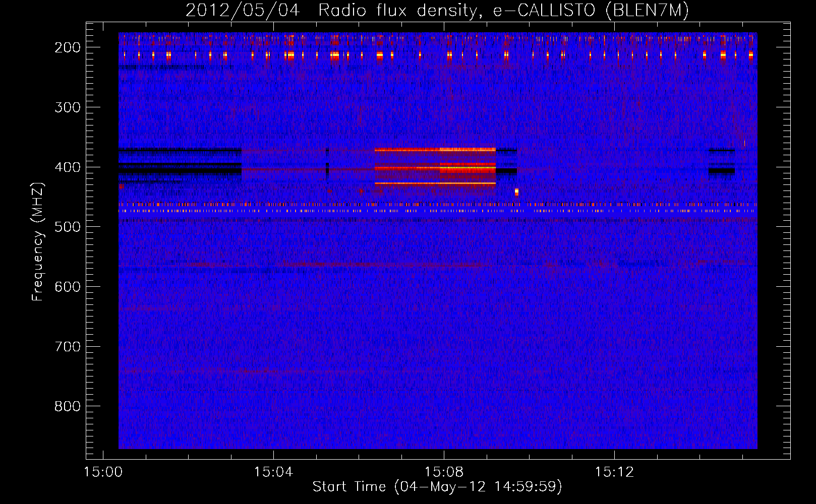
Task: Click the 700 frequency tick label
Action: (x=68, y=347)
